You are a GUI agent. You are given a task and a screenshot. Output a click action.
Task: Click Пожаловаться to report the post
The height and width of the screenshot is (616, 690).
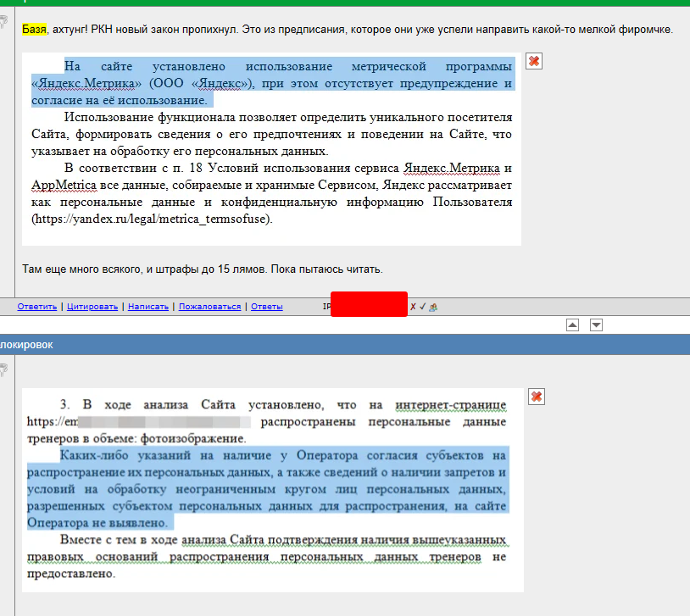210,307
